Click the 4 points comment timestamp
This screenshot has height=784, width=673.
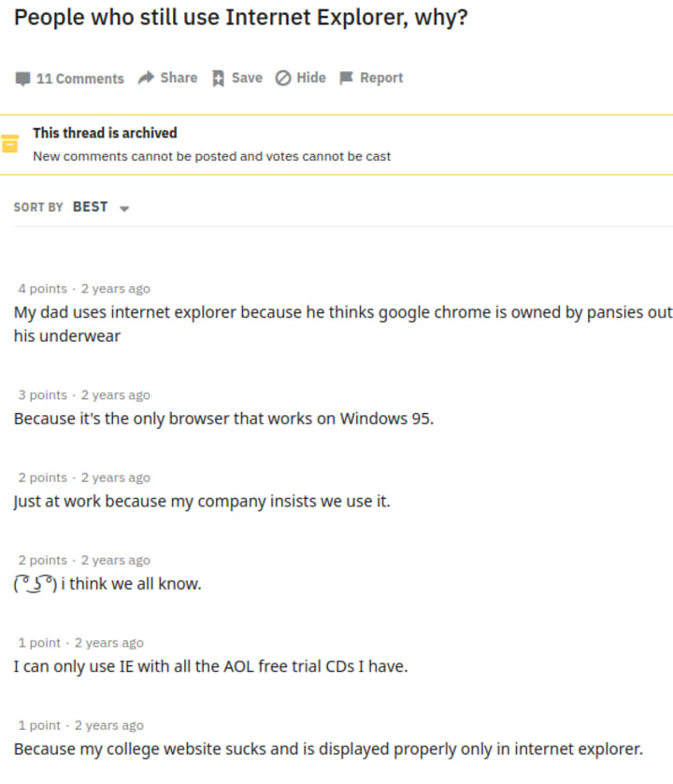point(115,289)
